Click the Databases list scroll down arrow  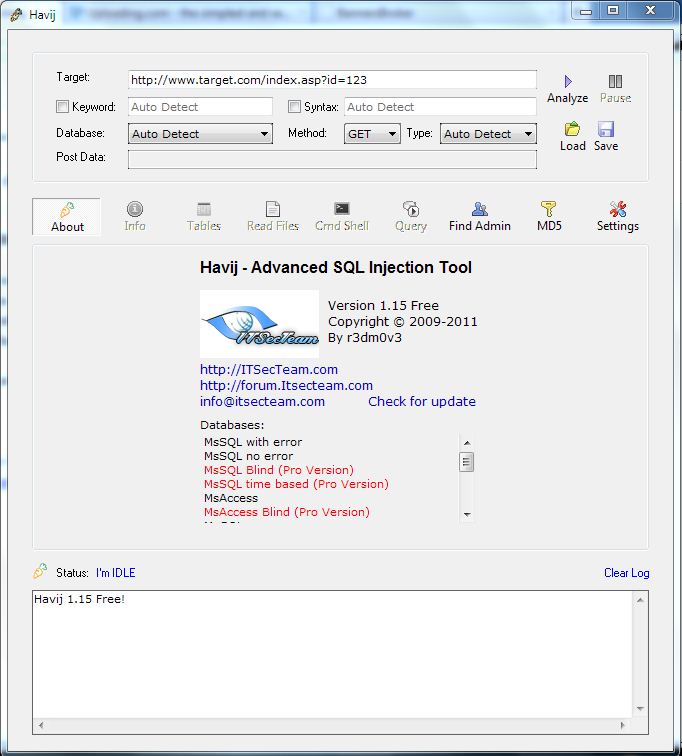pyautogui.click(x=467, y=514)
